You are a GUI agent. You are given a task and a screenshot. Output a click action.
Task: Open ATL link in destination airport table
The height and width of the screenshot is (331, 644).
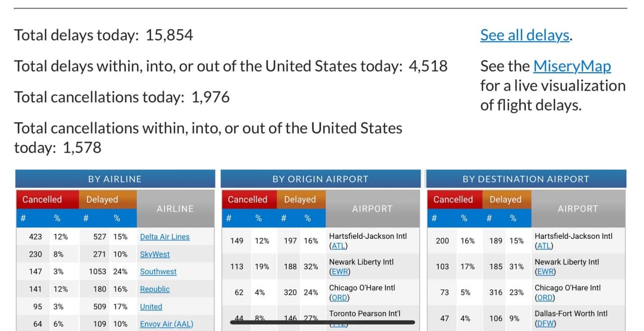(544, 246)
